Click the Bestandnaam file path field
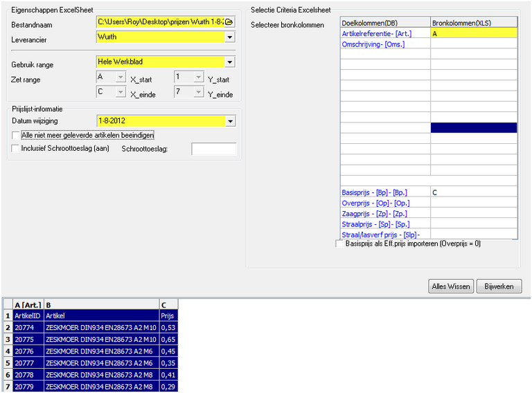The height and width of the screenshot is (393, 532). pyautogui.click(x=161, y=22)
